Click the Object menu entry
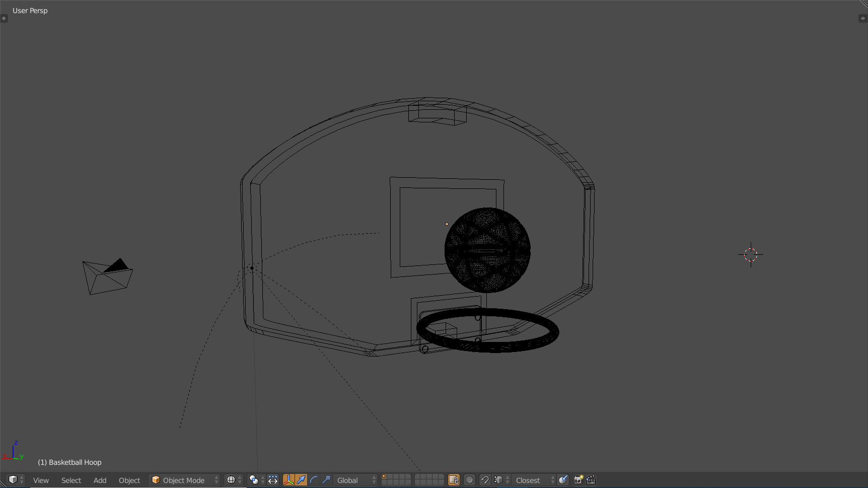868x488 pixels. [x=129, y=480]
